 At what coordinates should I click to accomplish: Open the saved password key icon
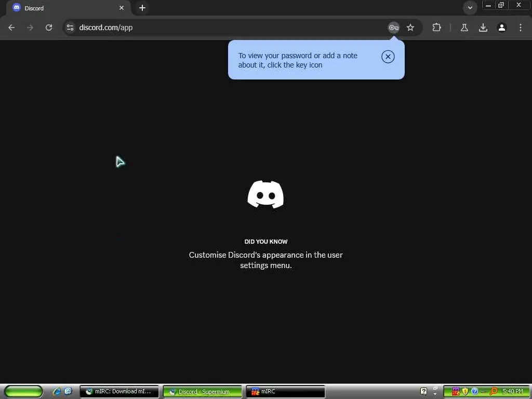(x=394, y=28)
